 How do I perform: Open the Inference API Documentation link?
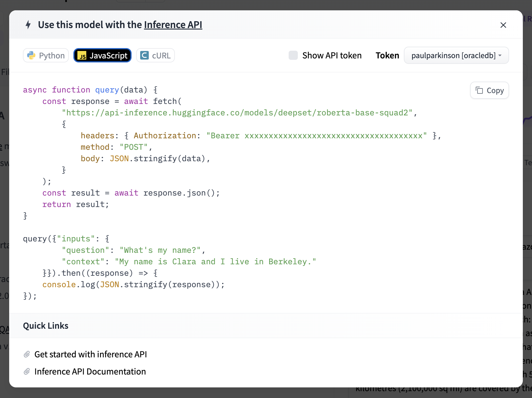coord(90,371)
